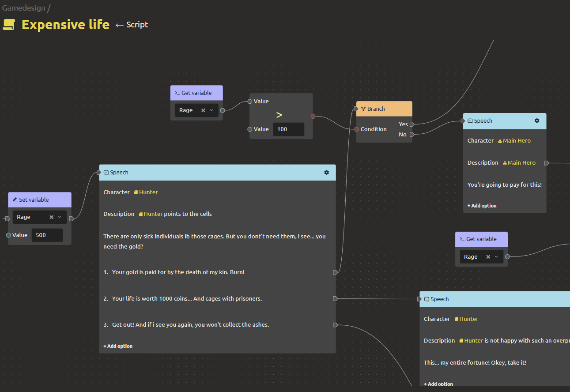Click output port of Get variable below Main Hero speech

click(507, 256)
